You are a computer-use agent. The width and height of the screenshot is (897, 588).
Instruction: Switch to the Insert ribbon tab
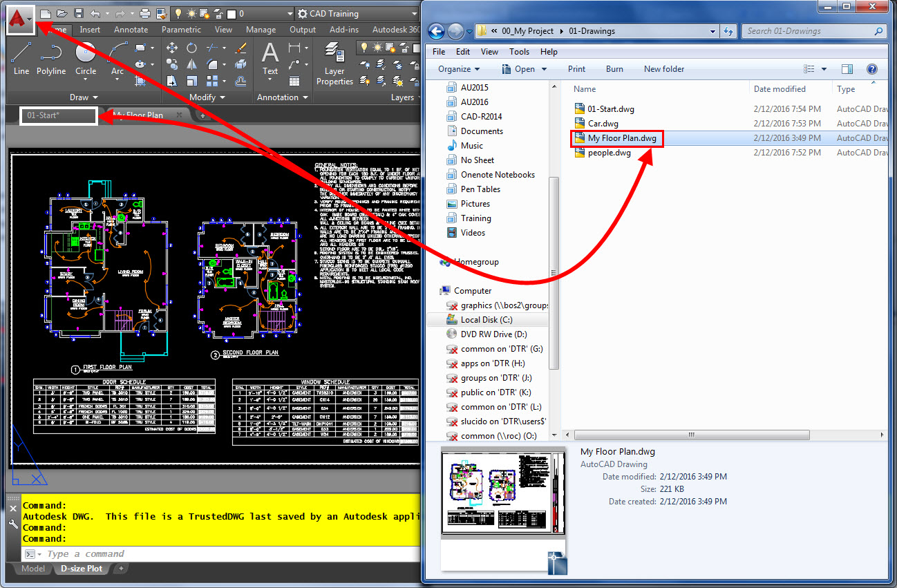click(90, 30)
